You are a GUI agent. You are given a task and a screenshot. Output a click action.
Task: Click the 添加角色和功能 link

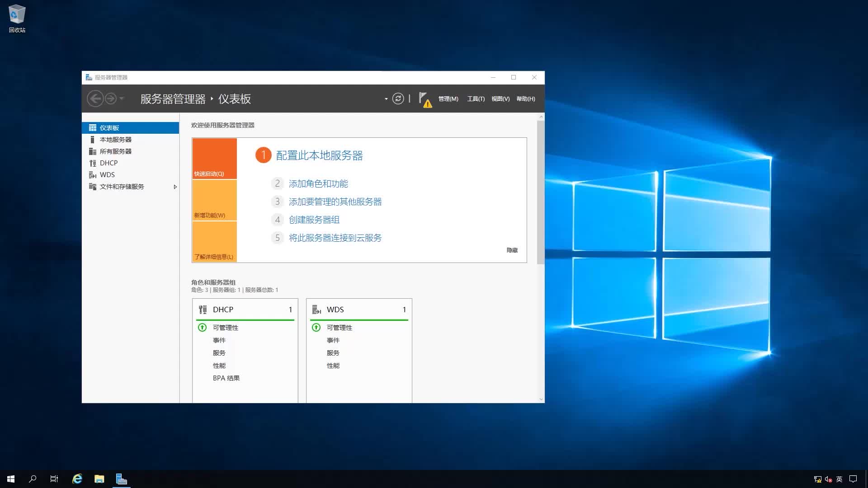coord(318,183)
